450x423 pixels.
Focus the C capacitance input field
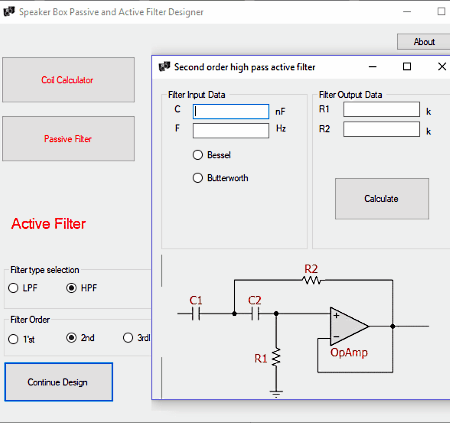coord(231,111)
